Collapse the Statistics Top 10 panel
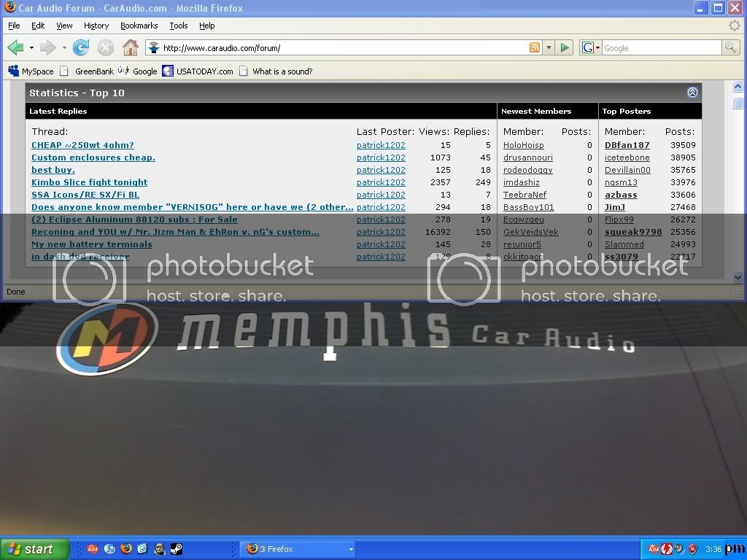747x560 pixels. [692, 93]
